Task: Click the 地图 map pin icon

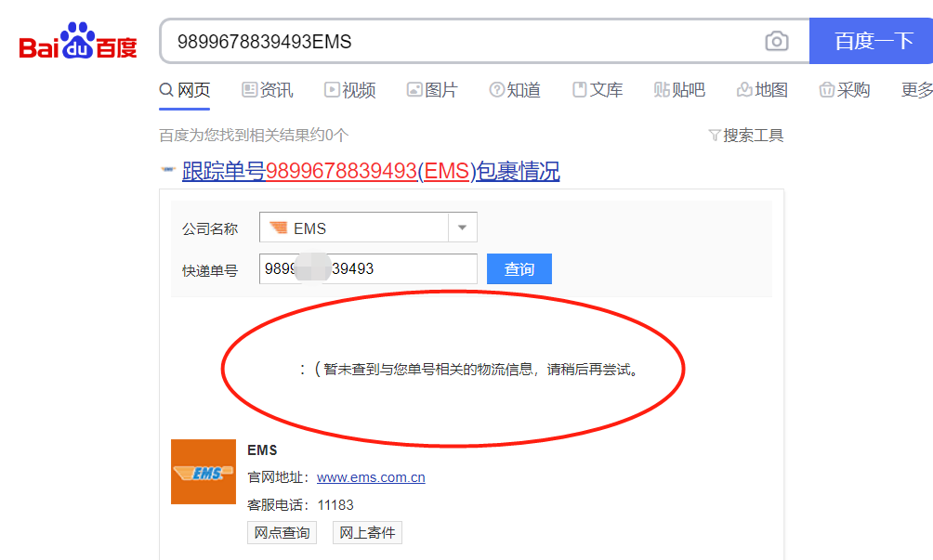Action: [743, 90]
